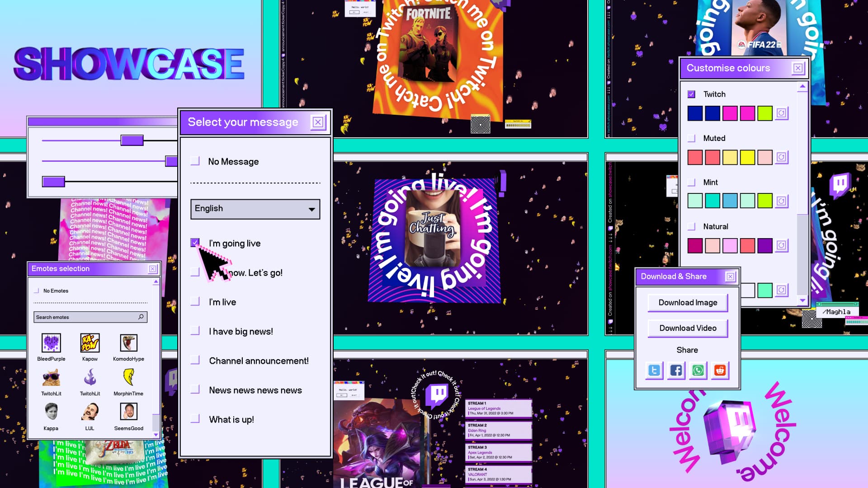Click the search magnifier in emotes field
The height and width of the screenshot is (488, 868).
click(141, 317)
